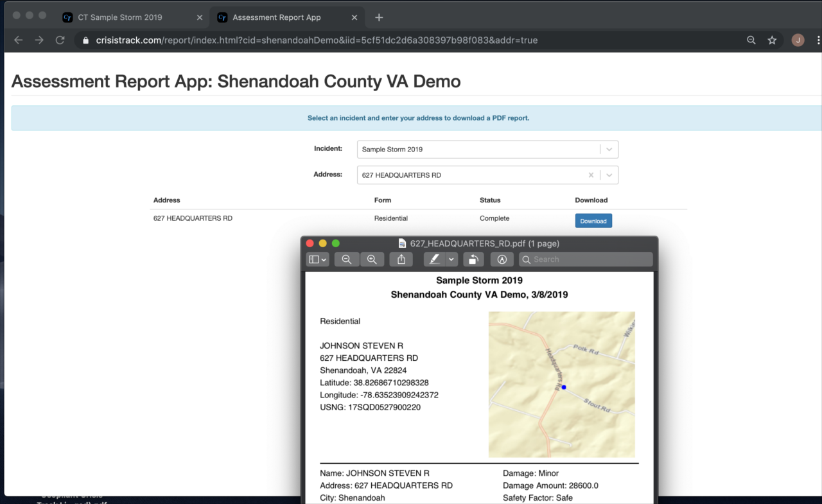The height and width of the screenshot is (504, 822).
Task: Clear the Address field with the x button
Action: click(590, 175)
